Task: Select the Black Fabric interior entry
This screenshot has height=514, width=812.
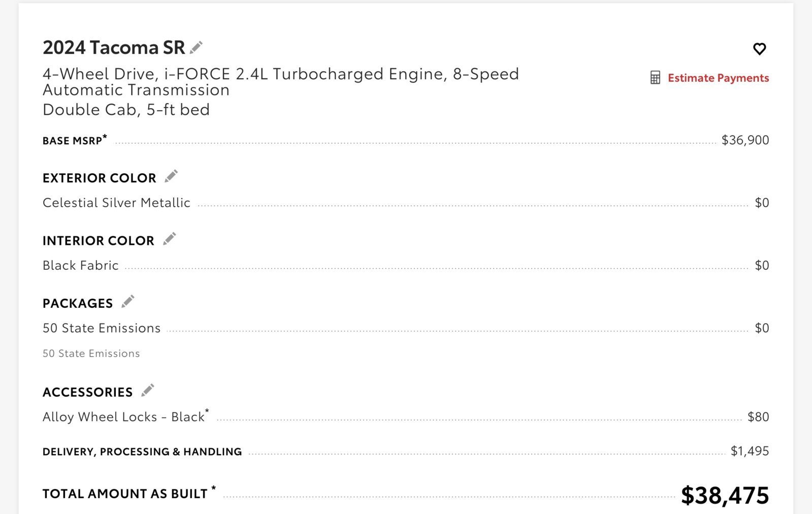Action: [x=81, y=265]
